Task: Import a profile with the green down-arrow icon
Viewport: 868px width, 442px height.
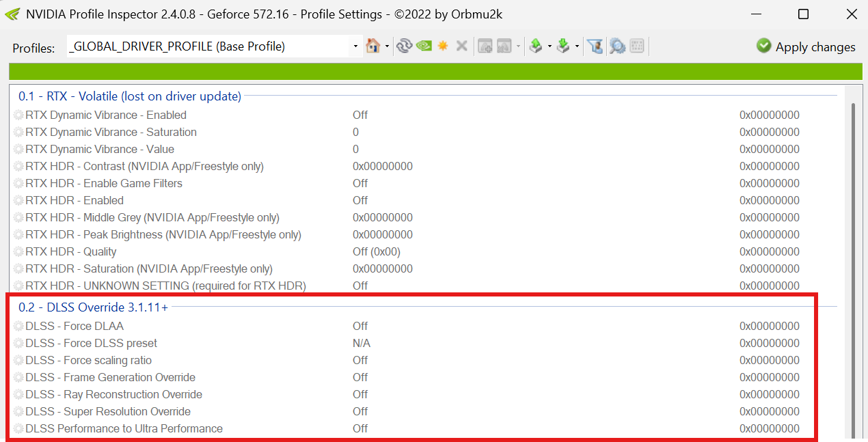Action: pos(564,46)
